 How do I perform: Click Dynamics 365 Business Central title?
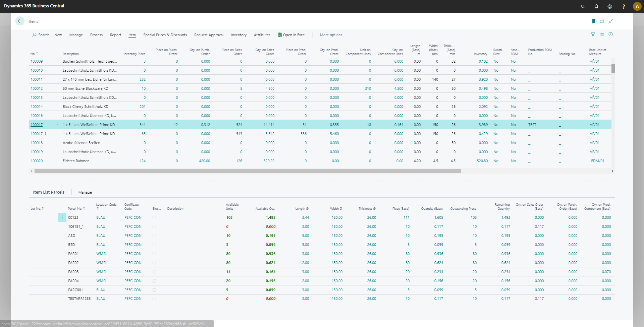tap(34, 6)
